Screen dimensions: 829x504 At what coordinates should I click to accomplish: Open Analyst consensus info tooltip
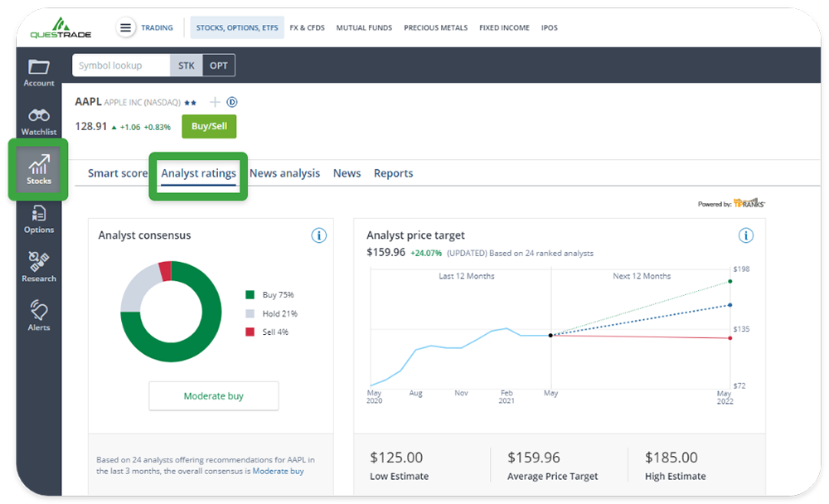(319, 235)
